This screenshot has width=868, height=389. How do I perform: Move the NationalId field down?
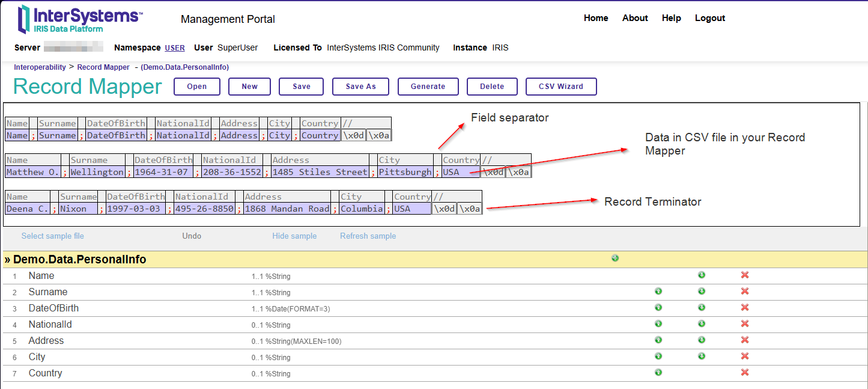coord(702,324)
